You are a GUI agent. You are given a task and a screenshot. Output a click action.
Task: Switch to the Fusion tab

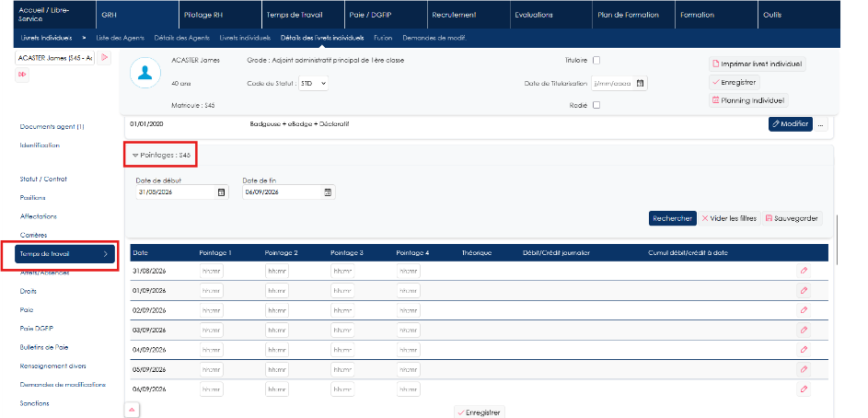click(x=383, y=38)
